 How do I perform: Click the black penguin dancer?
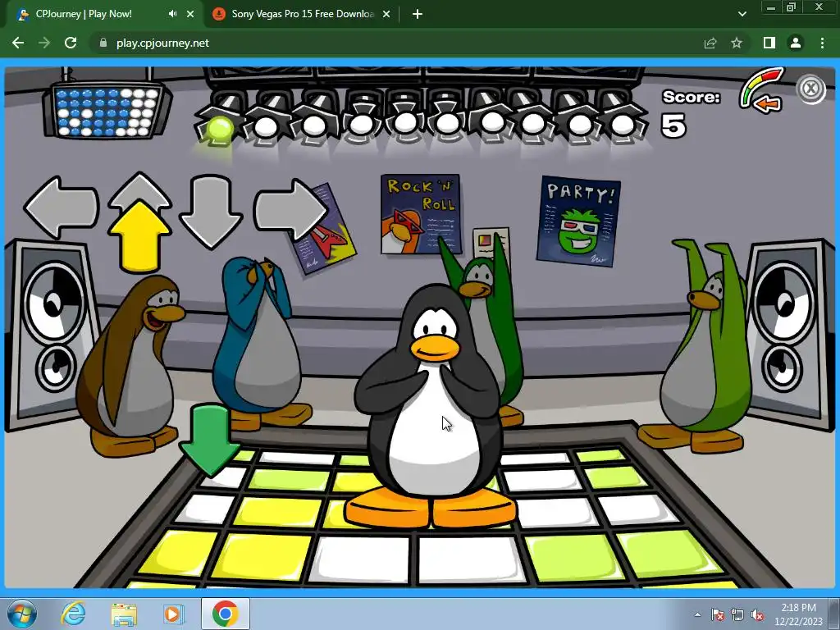pos(431,407)
